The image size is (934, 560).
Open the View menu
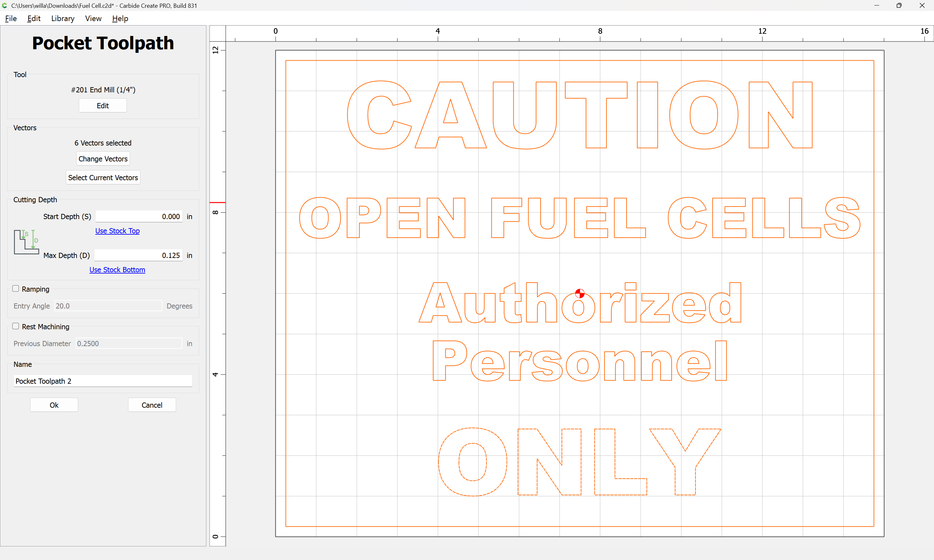click(x=93, y=18)
